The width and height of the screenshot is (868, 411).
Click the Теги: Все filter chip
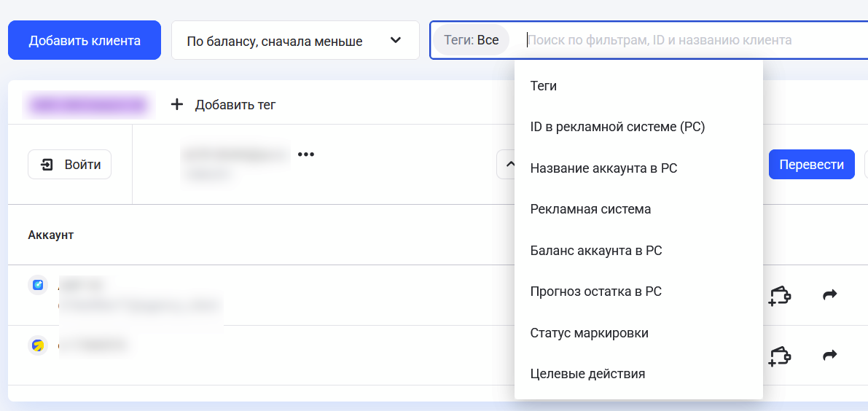click(471, 40)
